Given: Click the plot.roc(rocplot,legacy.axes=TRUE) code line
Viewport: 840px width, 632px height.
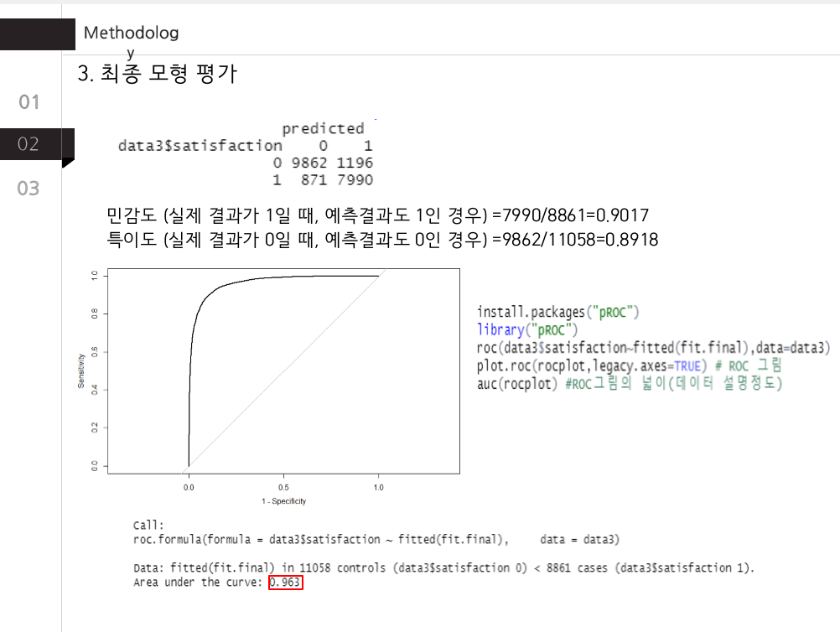Looking at the screenshot, I should pyautogui.click(x=629, y=365).
